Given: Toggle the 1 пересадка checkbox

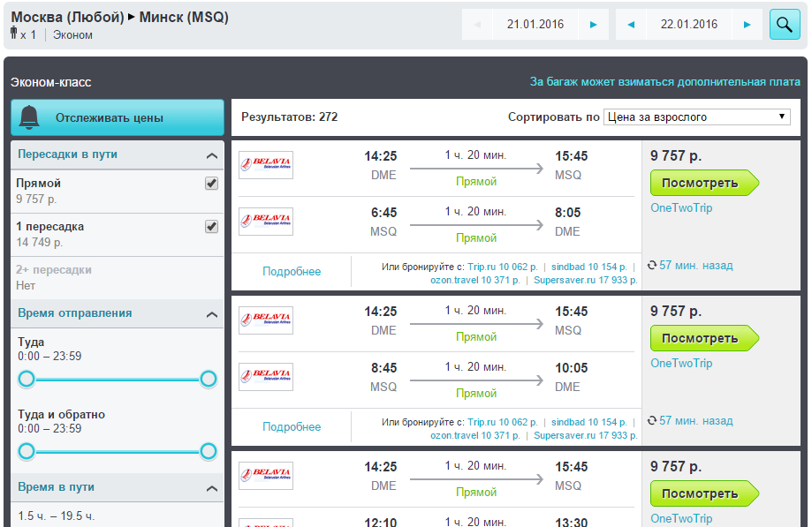Looking at the screenshot, I should 211,227.
